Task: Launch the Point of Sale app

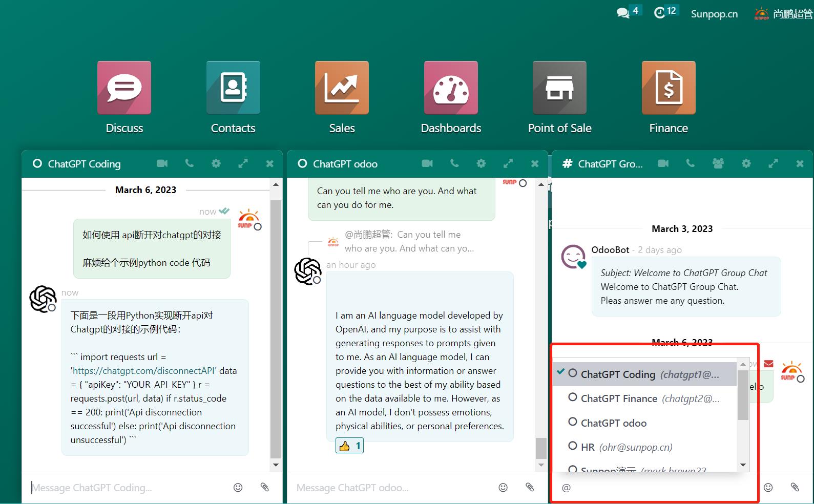Action: (559, 88)
